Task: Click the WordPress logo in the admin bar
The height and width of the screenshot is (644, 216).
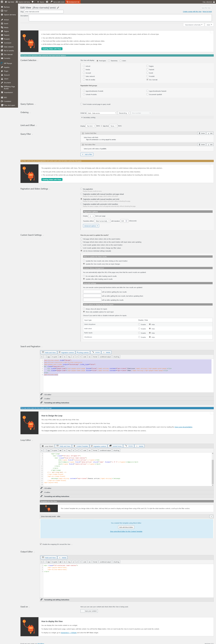Action: 2,2
